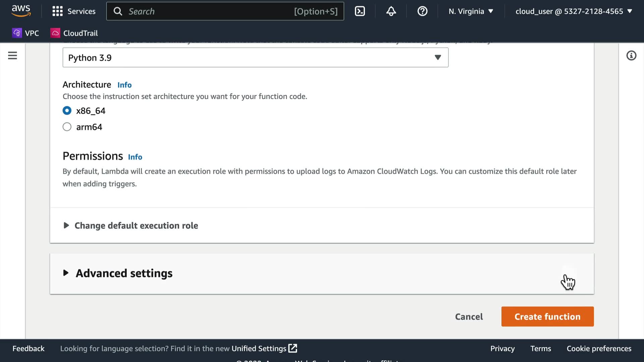Select the x86_64 architecture radio button
This screenshot has height=362, width=644.
pos(67,111)
